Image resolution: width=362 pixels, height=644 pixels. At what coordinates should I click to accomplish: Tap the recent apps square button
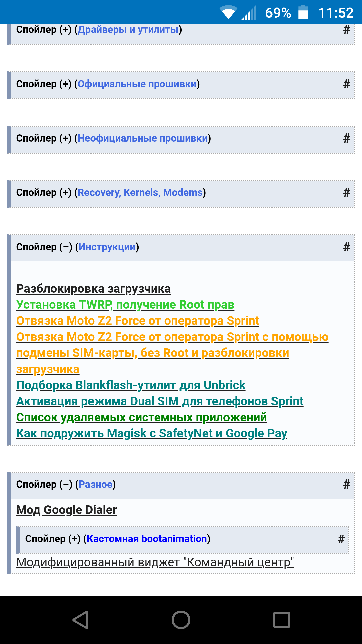(x=281, y=620)
